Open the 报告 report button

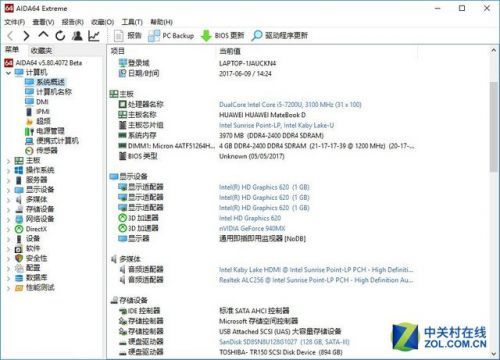[128, 36]
